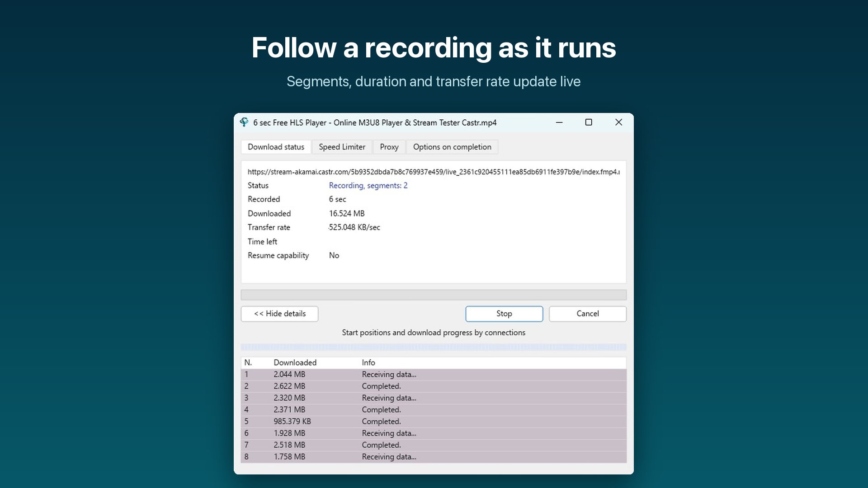Open the Proxy tab
868x488 pixels.
point(389,147)
